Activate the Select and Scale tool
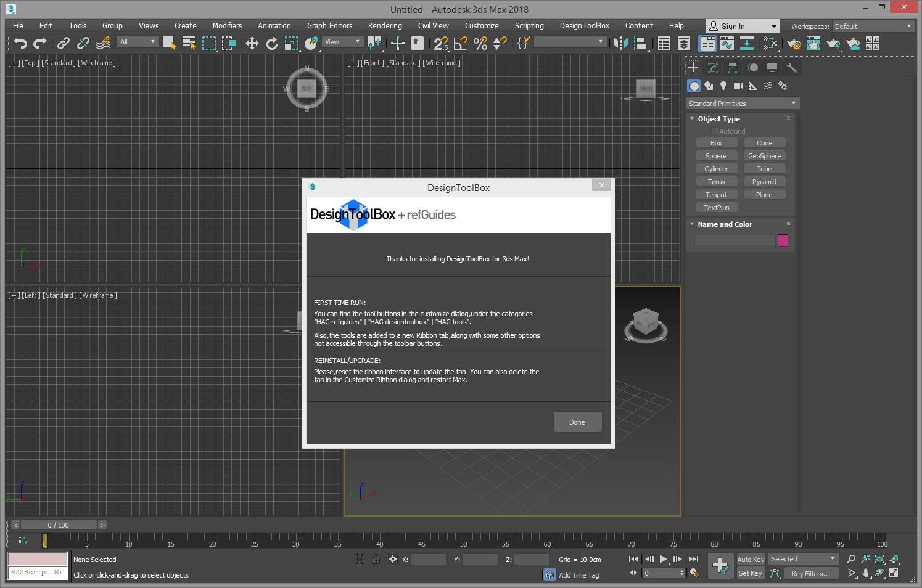 click(x=292, y=43)
